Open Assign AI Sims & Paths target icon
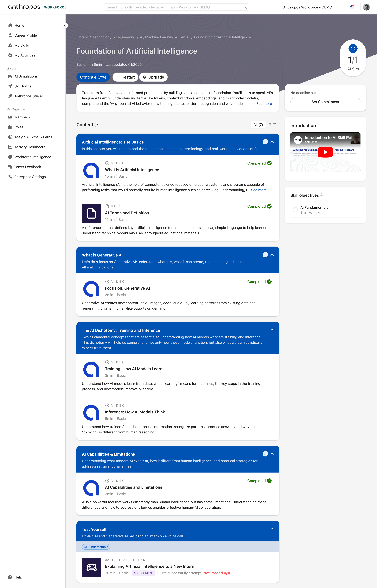 pyautogui.click(x=10, y=137)
